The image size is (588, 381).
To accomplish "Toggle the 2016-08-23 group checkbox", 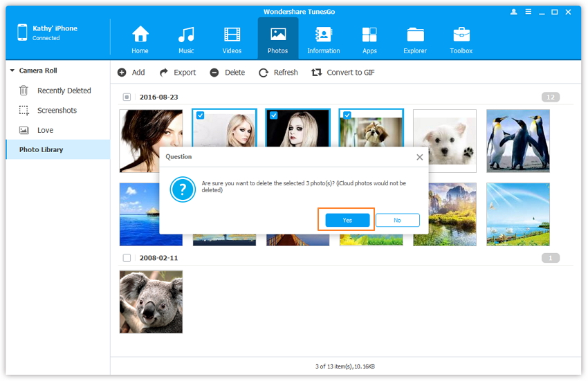I will 127,97.
